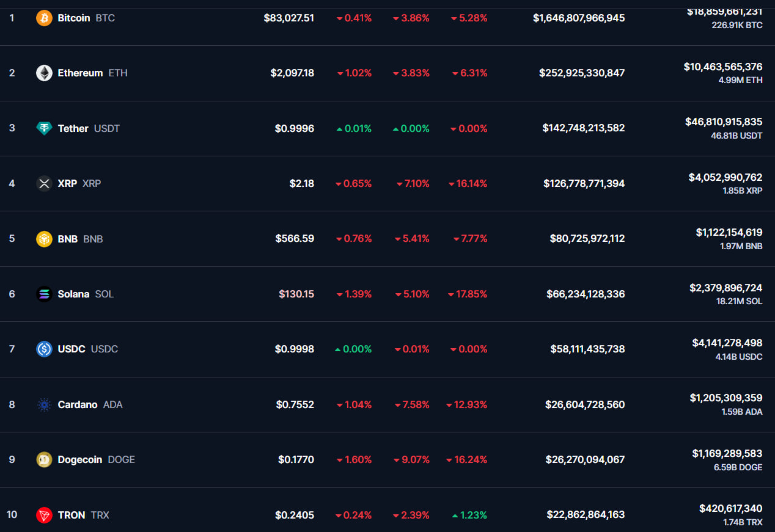Image resolution: width=775 pixels, height=532 pixels.
Task: Open the XRP coin name link
Action: point(79,183)
